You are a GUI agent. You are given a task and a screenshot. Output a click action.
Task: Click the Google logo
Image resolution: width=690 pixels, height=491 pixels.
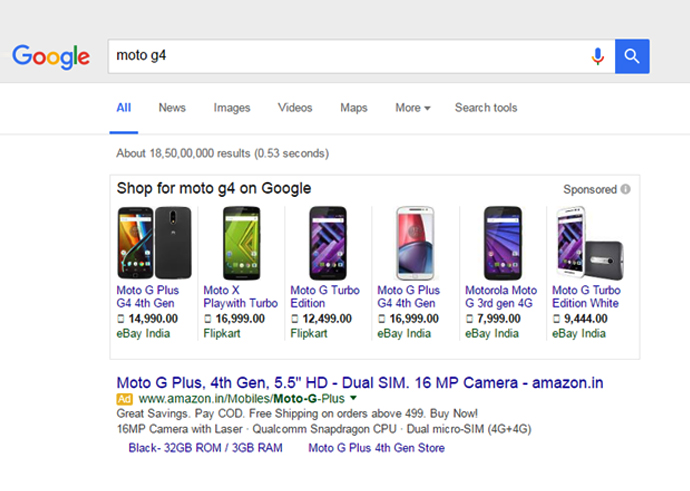click(51, 56)
